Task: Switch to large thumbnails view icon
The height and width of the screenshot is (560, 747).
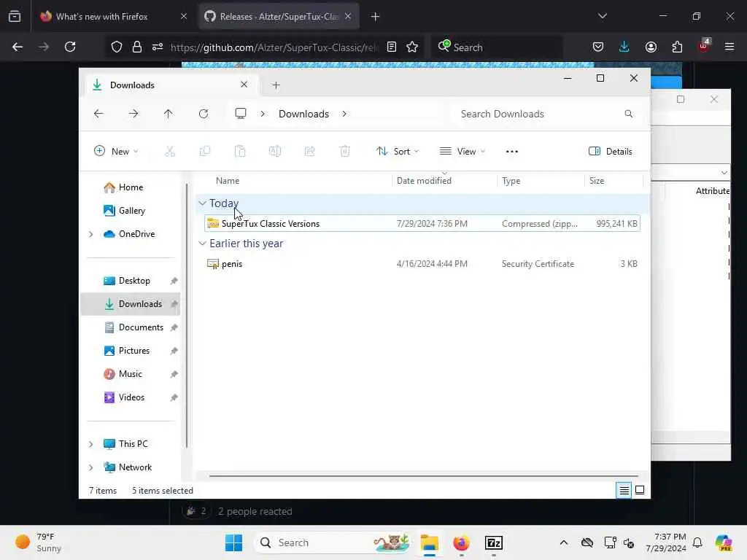Action: (640, 490)
